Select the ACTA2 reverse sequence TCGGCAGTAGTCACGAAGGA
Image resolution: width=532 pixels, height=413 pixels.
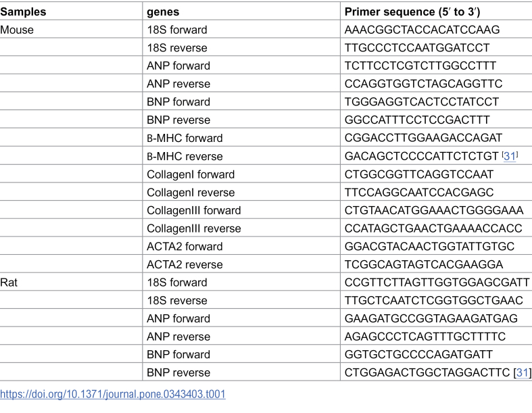coord(424,264)
